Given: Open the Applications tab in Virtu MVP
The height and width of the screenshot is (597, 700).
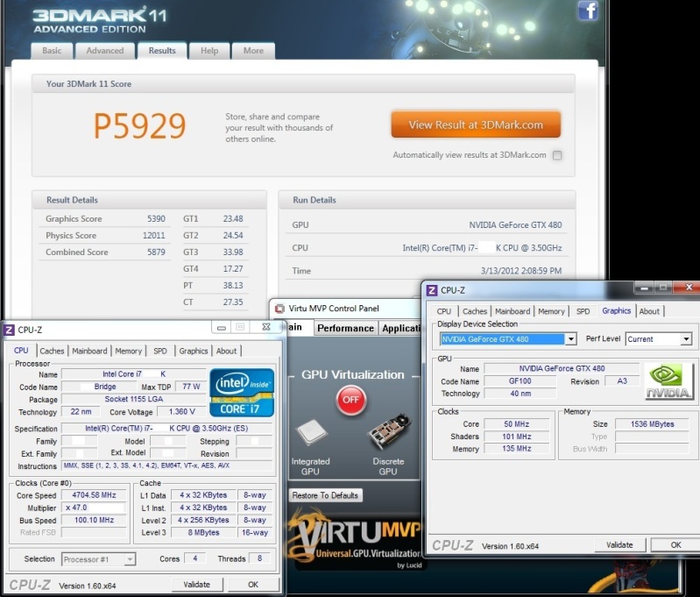Looking at the screenshot, I should coord(400,329).
